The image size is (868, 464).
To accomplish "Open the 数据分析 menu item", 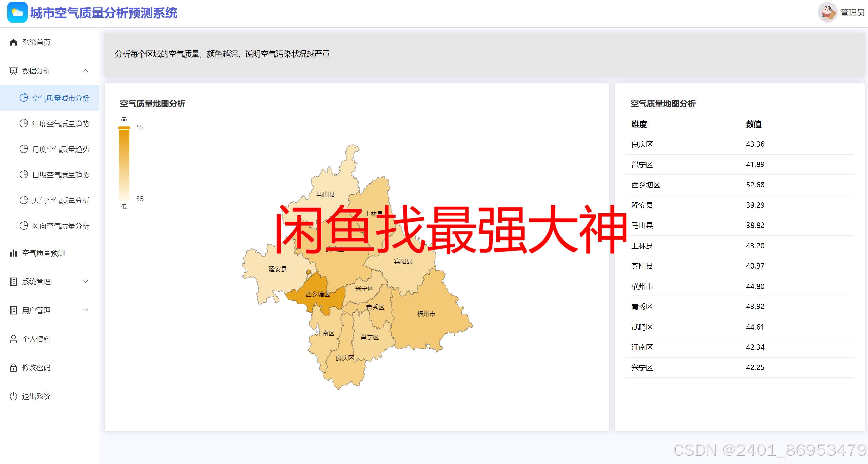I will pos(36,71).
